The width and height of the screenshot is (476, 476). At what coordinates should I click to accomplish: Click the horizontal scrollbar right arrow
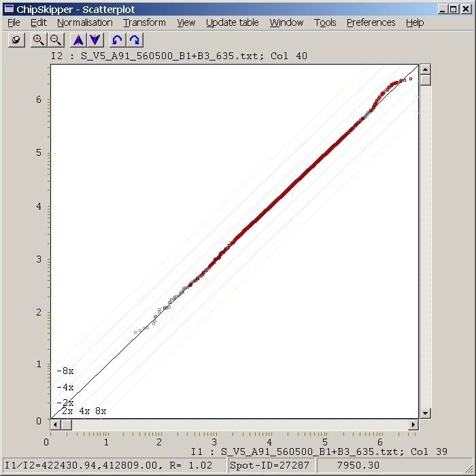pyautogui.click(x=413, y=425)
